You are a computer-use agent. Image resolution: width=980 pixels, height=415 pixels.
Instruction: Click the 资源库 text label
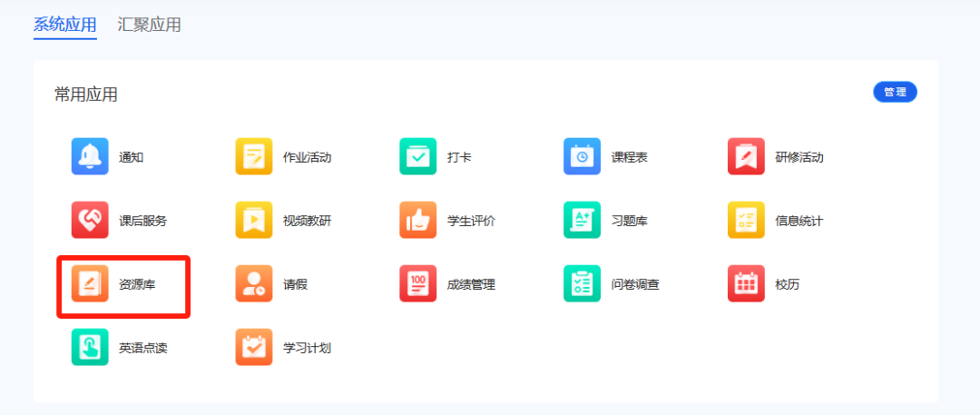pyautogui.click(x=138, y=285)
